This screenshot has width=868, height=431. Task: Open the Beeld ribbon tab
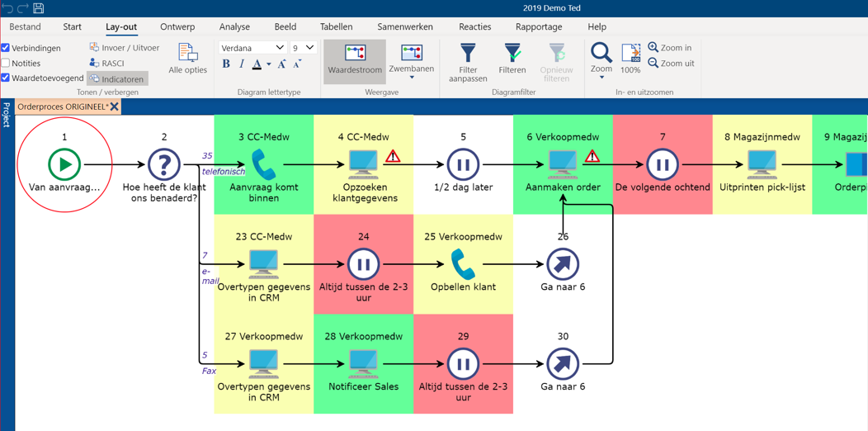[285, 26]
